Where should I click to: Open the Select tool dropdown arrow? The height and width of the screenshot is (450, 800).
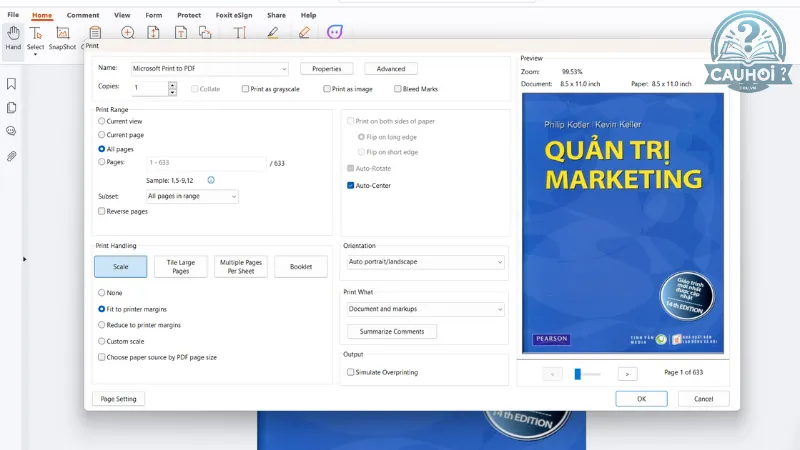[x=35, y=55]
